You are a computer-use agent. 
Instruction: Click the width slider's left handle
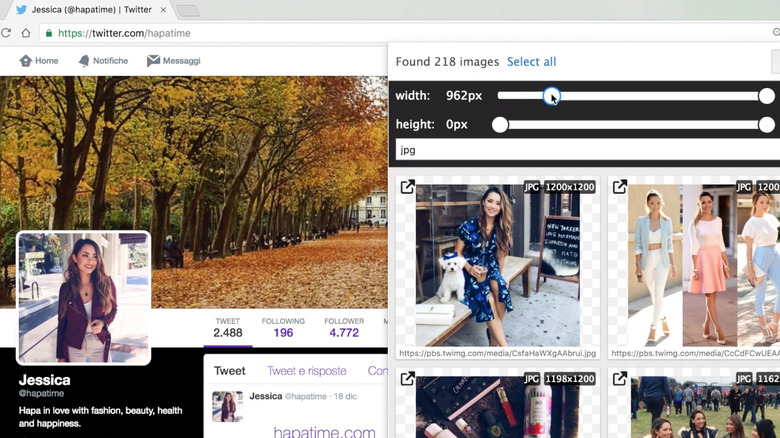[x=552, y=96]
